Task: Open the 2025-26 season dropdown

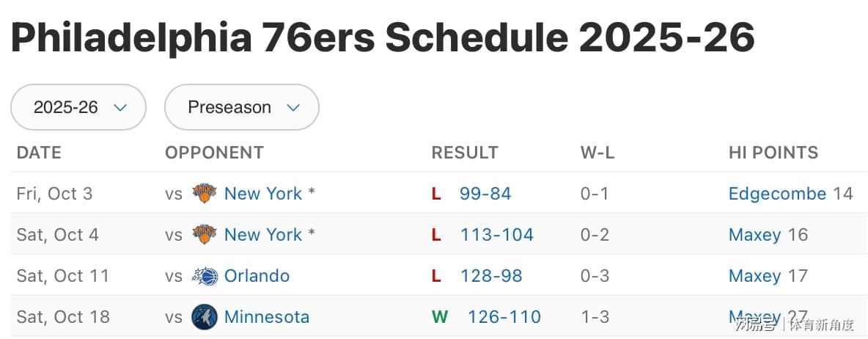Action: click(x=78, y=107)
